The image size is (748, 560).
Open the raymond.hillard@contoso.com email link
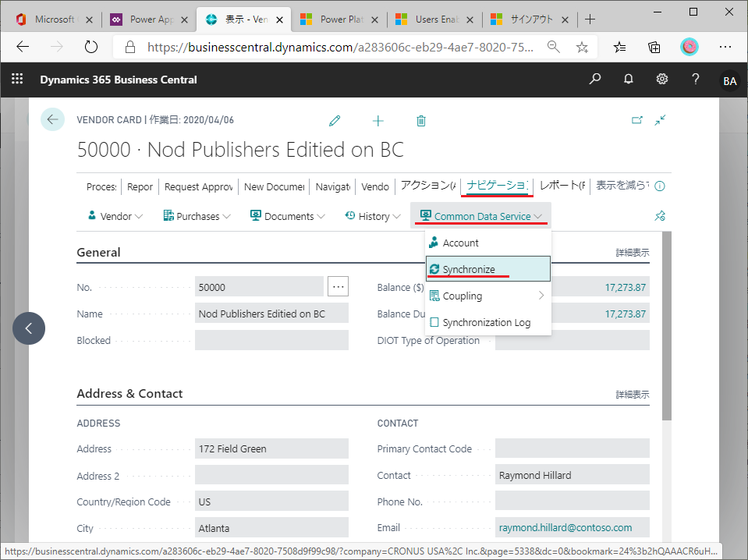point(565,527)
